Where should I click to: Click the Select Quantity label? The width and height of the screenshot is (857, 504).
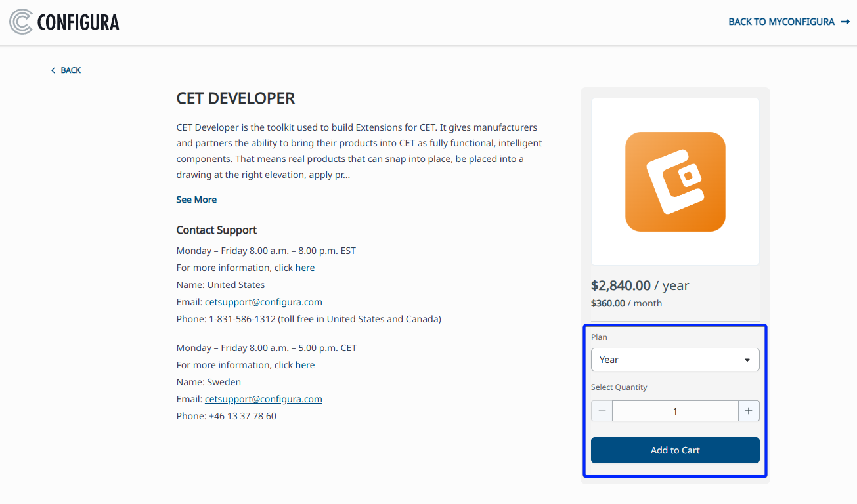click(619, 387)
